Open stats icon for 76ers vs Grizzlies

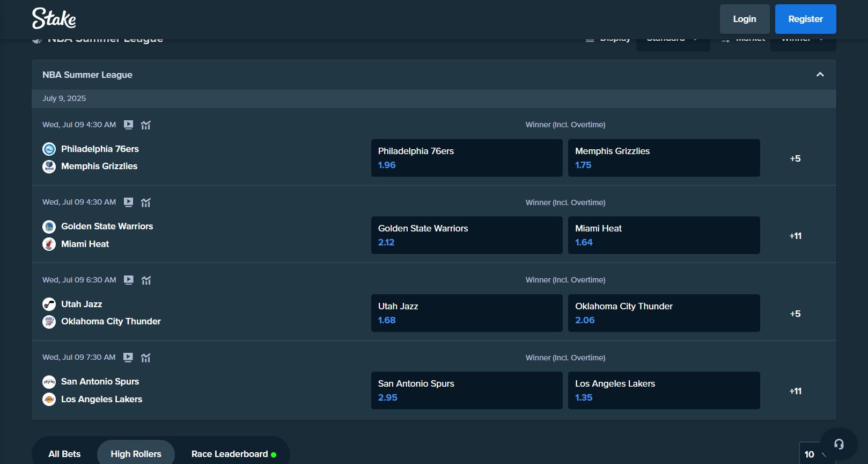click(x=146, y=125)
